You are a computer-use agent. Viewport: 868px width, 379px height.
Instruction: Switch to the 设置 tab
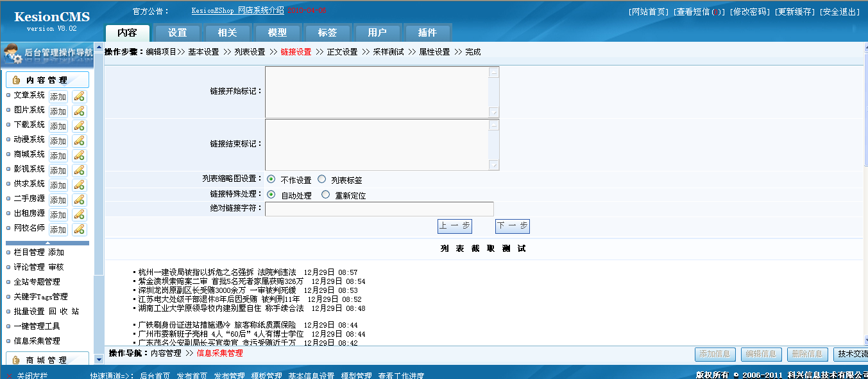click(x=177, y=33)
